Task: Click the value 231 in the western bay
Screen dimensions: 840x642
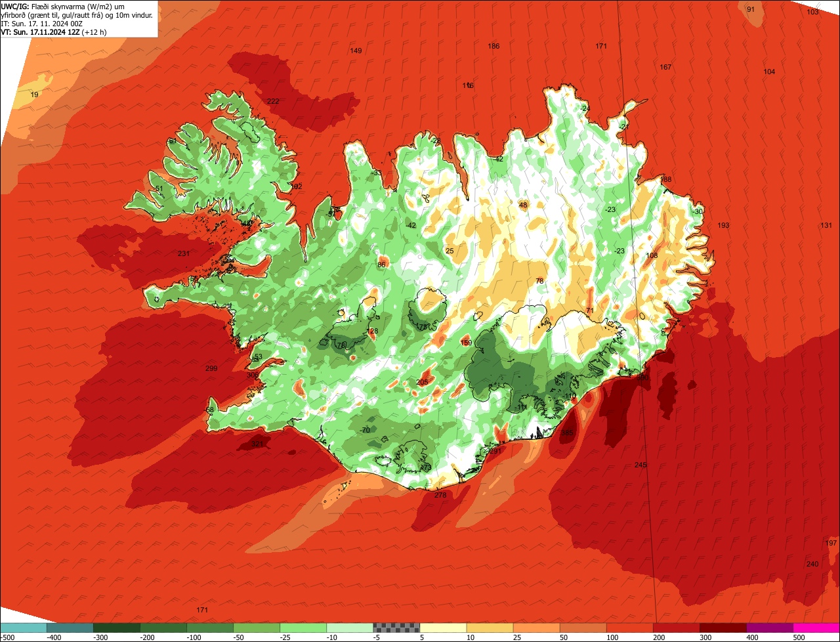Action: pos(183,254)
